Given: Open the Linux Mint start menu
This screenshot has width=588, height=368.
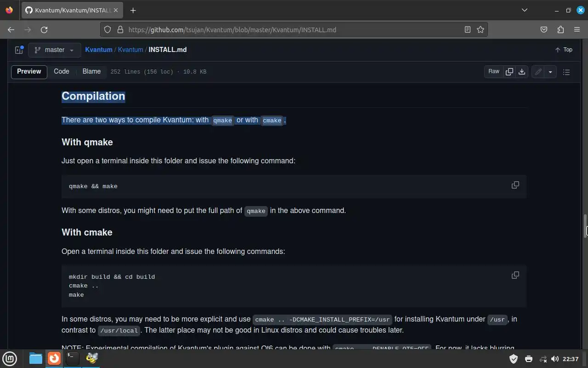Looking at the screenshot, I should point(10,358).
